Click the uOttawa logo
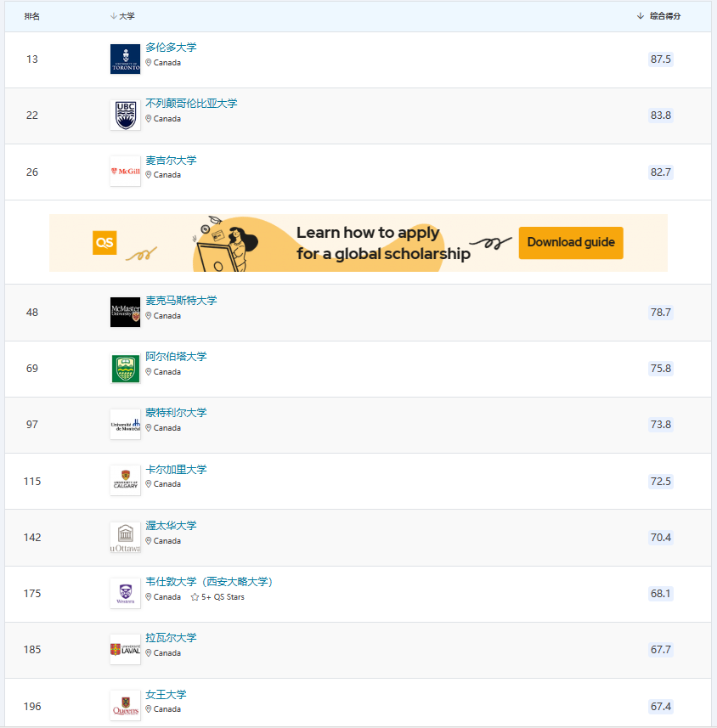Screen dimensions: 717x728 point(126,537)
